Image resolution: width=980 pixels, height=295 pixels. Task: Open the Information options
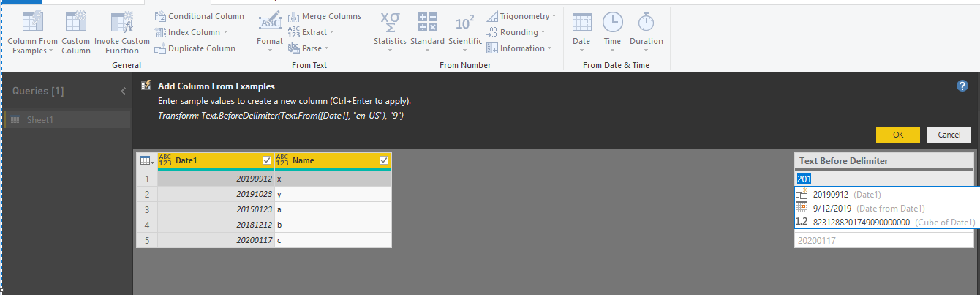click(519, 48)
